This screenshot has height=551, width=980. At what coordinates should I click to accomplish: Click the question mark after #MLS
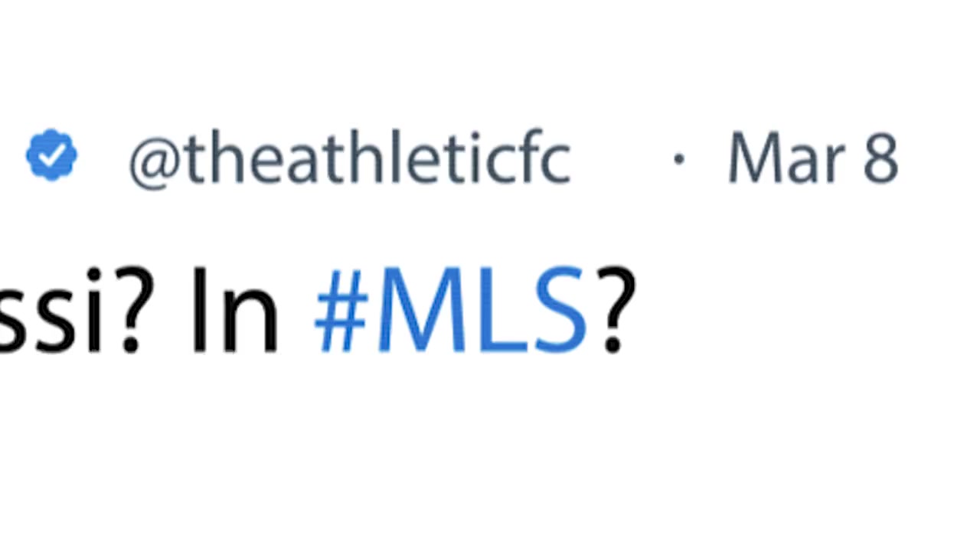614,309
